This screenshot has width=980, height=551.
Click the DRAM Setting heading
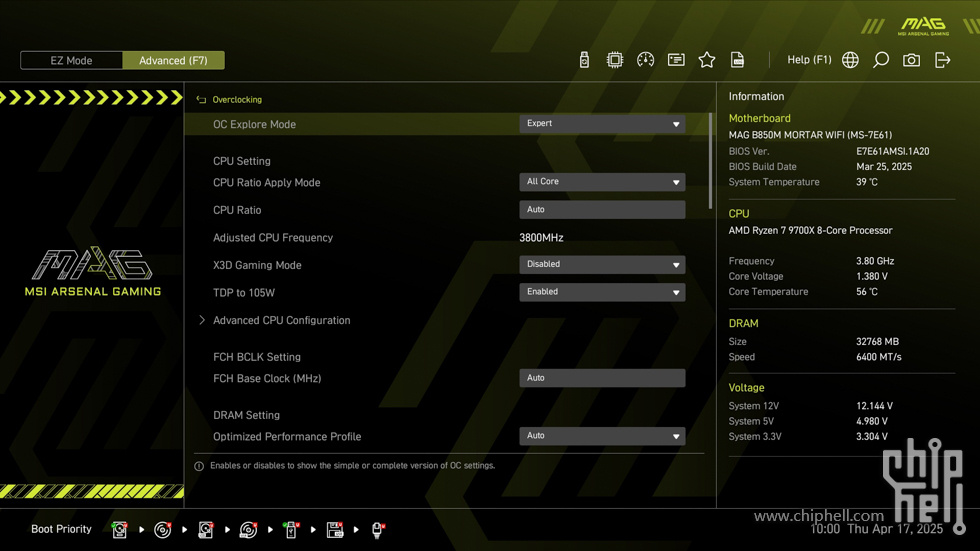click(246, 415)
